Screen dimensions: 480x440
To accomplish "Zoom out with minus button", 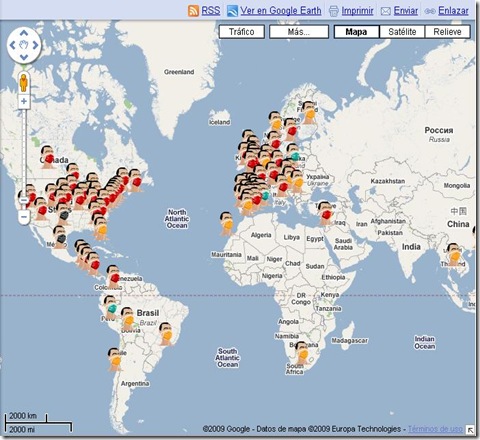I will click(24, 217).
